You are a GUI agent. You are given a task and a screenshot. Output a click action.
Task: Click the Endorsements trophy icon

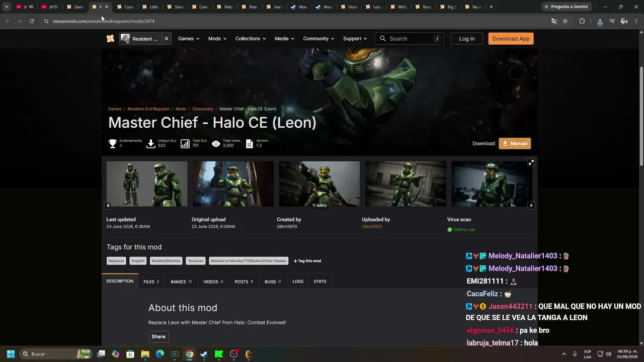click(113, 144)
